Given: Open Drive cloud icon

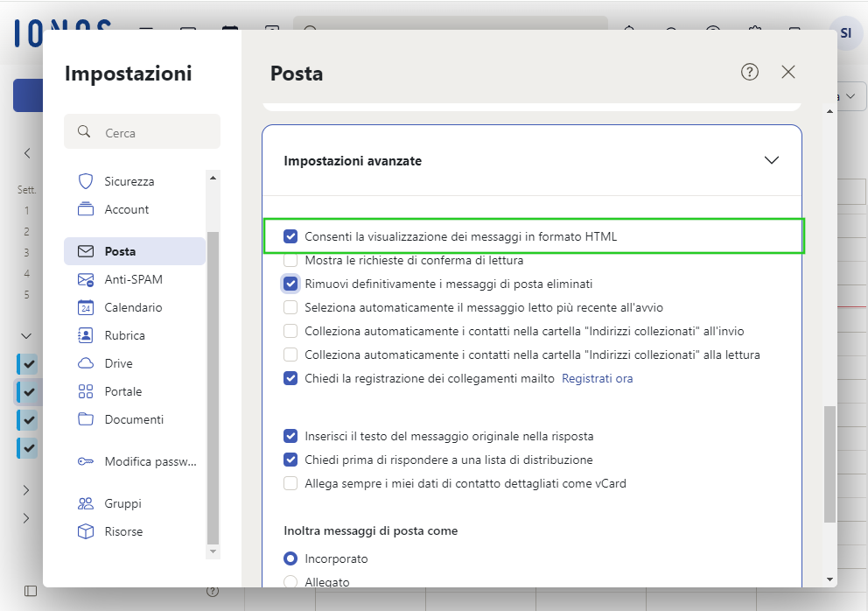Looking at the screenshot, I should 85,363.
